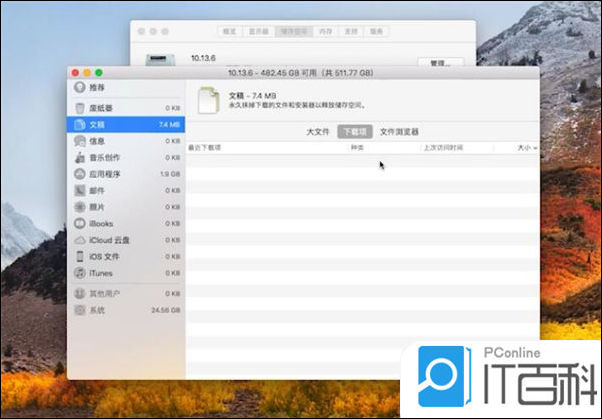The height and width of the screenshot is (419, 602).
Task: Select the 文稿 documents icon in sidebar
Action: tap(80, 124)
